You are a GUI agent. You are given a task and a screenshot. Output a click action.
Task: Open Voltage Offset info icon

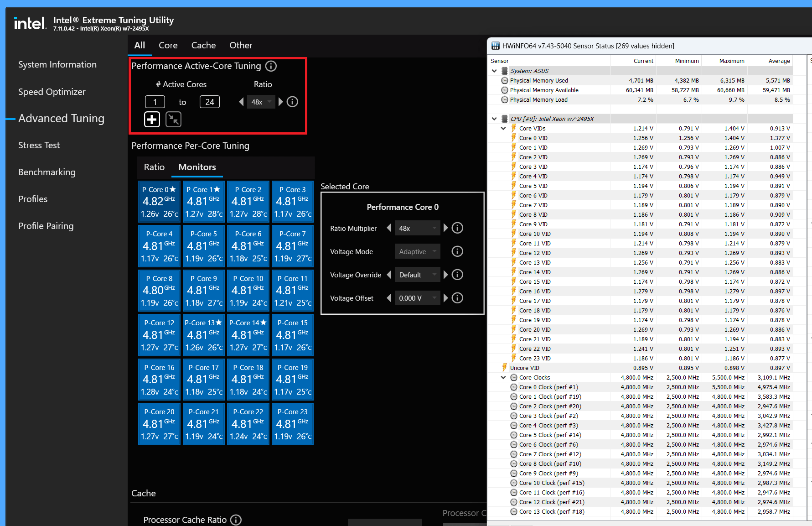click(457, 298)
